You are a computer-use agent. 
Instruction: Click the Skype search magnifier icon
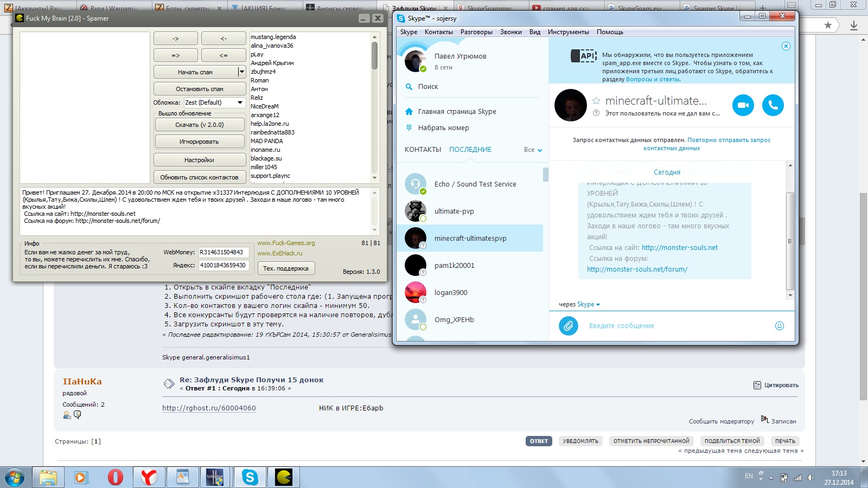(409, 87)
